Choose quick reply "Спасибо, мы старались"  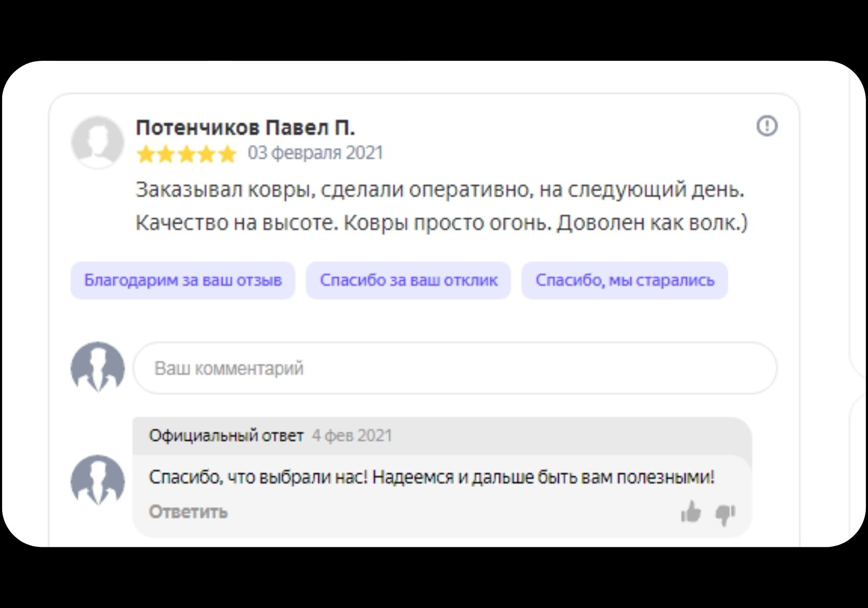click(x=624, y=280)
